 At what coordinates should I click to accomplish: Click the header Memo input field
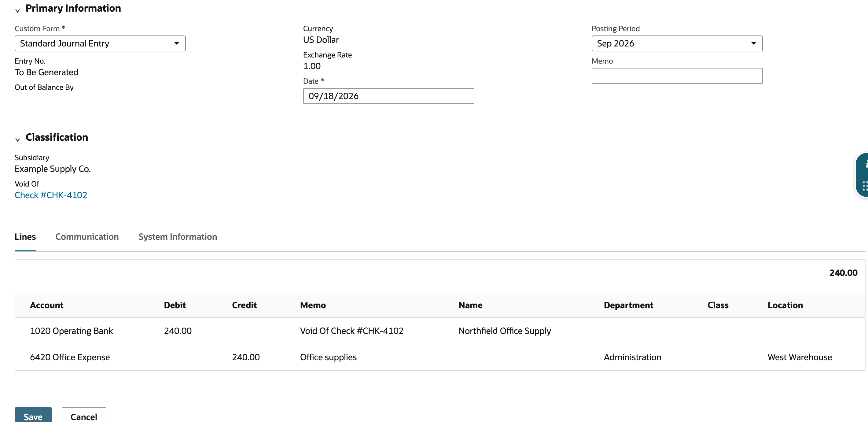pos(677,76)
